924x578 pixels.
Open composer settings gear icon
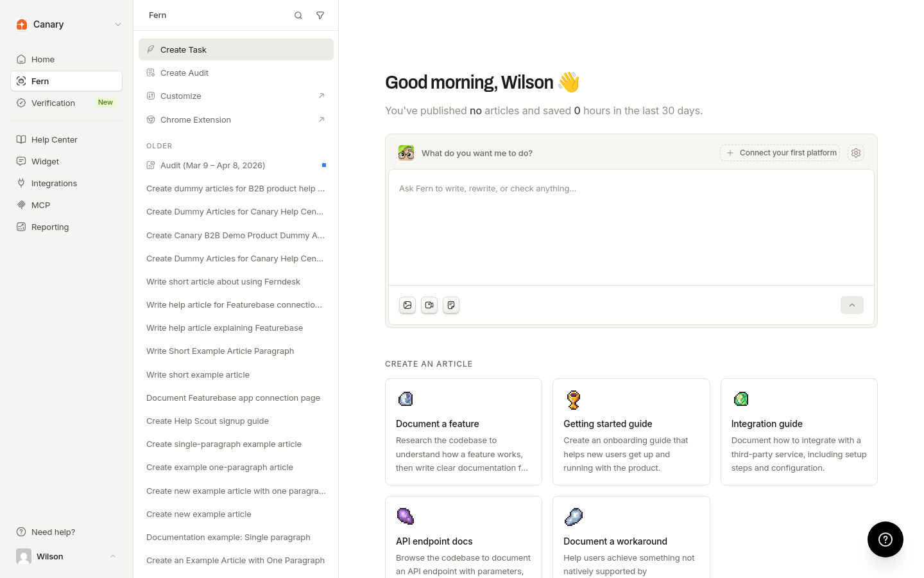pyautogui.click(x=856, y=153)
